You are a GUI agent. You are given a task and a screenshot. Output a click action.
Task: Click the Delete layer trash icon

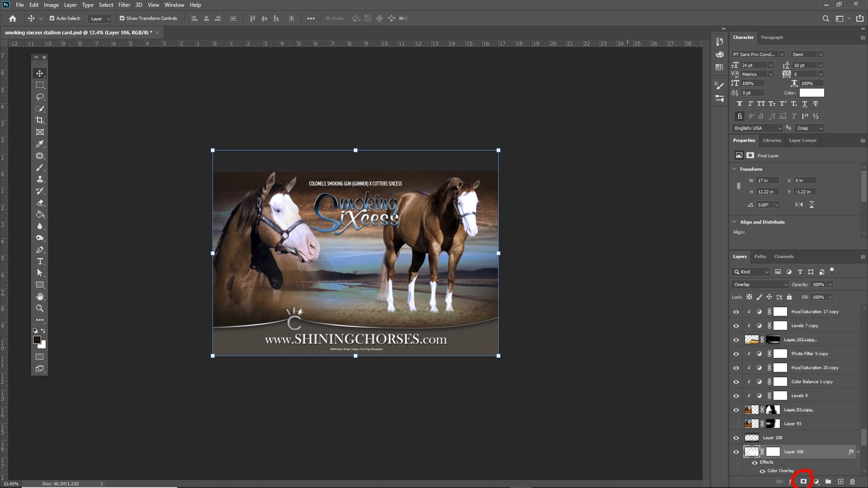pyautogui.click(x=853, y=482)
